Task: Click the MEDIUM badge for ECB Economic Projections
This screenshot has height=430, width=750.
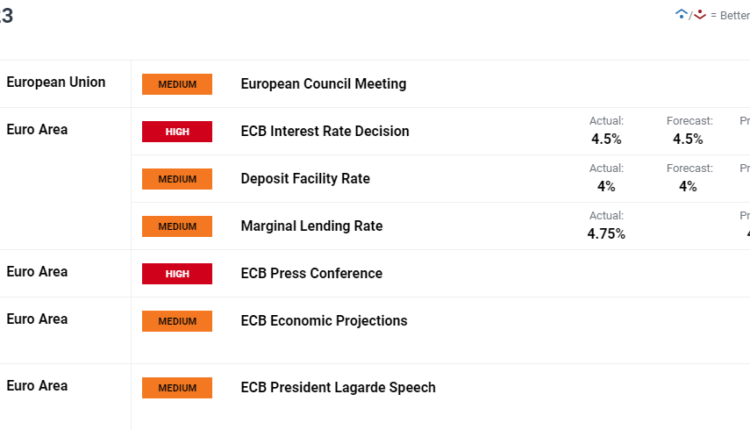Action: click(177, 321)
